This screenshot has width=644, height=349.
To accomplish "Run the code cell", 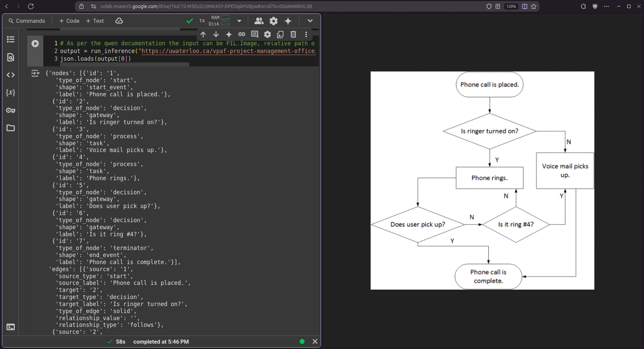I will coord(35,44).
